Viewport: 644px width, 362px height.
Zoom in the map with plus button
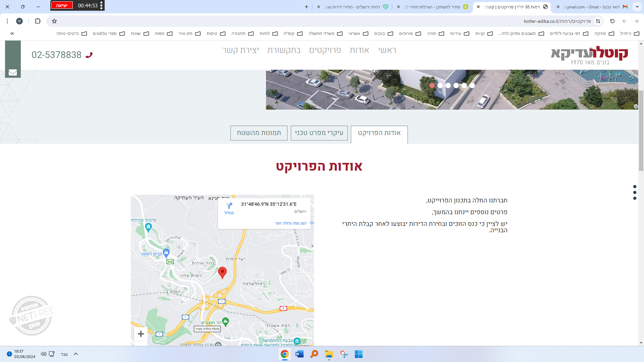click(141, 334)
